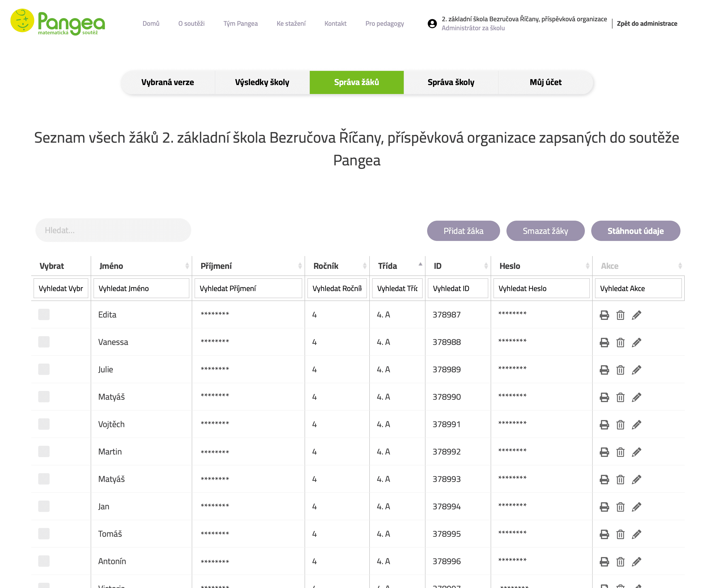
Task: Delete student Martin with trash icon
Action: (620, 452)
